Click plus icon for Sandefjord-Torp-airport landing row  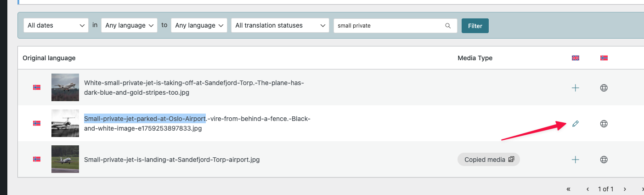click(x=575, y=160)
